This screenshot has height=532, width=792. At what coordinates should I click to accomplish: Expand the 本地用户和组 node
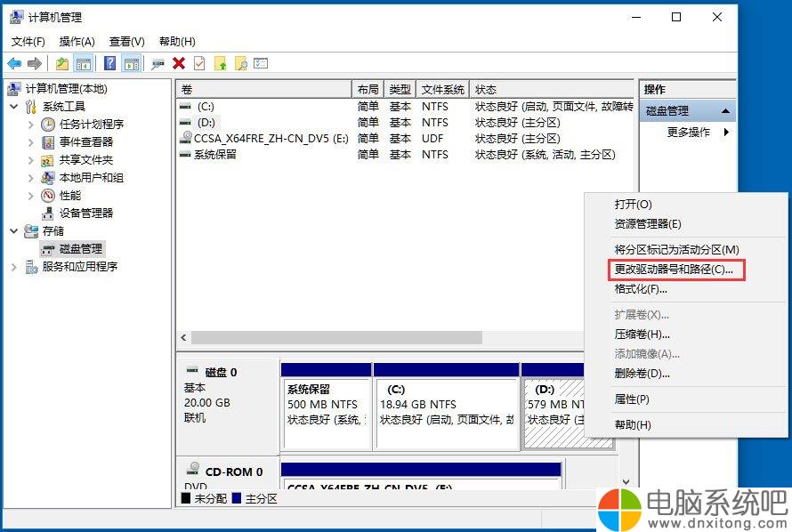point(30,178)
